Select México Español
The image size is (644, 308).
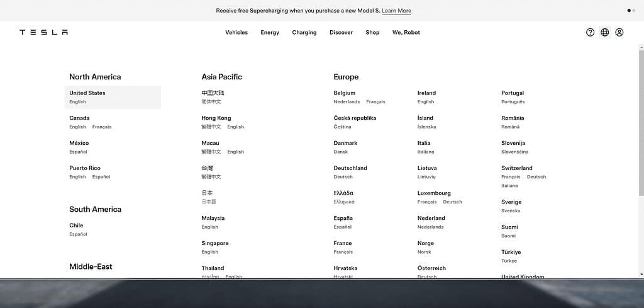coord(79,152)
